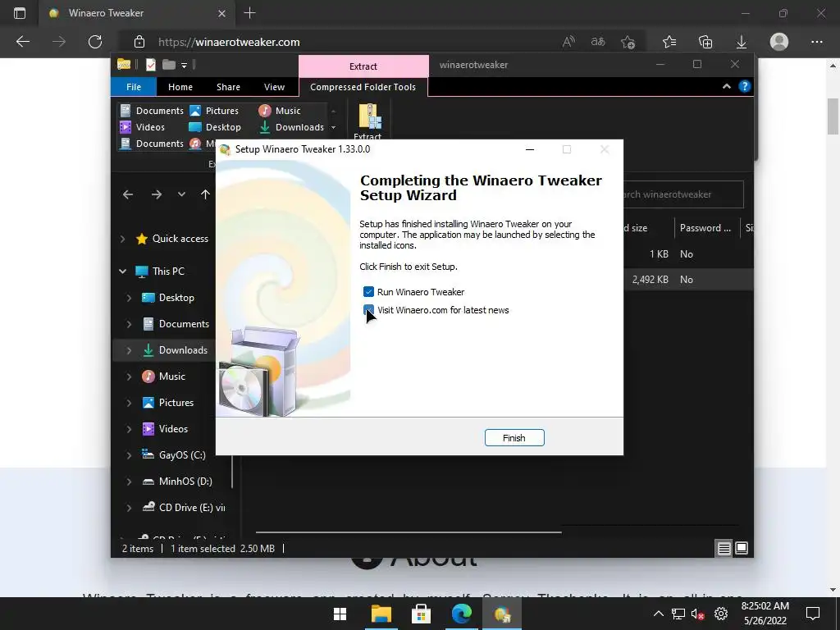This screenshot has height=630, width=840.
Task: Open Downloads icon in Edge toolbar
Action: [742, 42]
